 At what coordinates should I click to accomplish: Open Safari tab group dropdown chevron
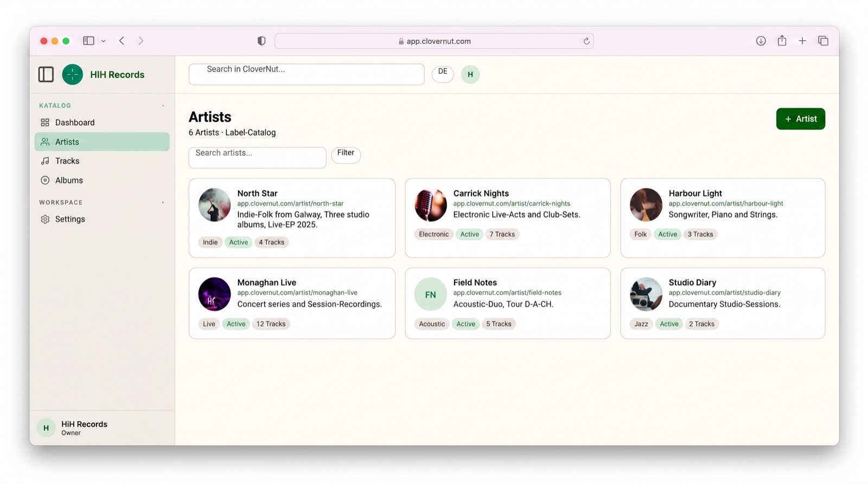pos(103,41)
